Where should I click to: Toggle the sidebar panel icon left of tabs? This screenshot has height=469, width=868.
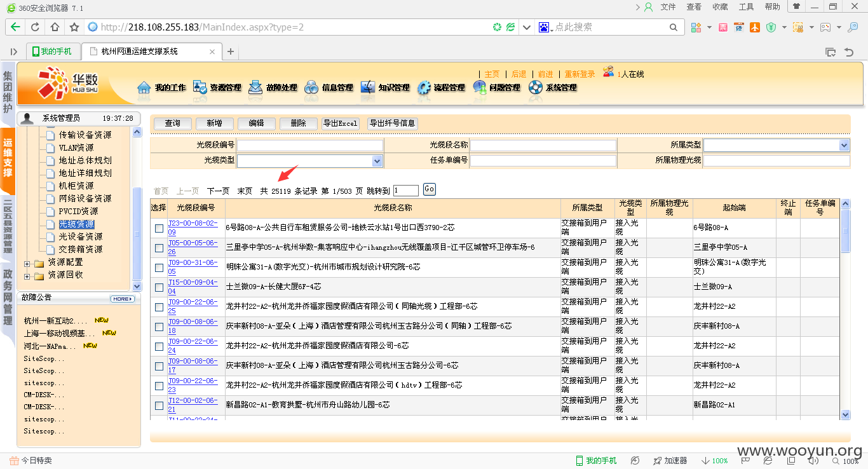13,51
